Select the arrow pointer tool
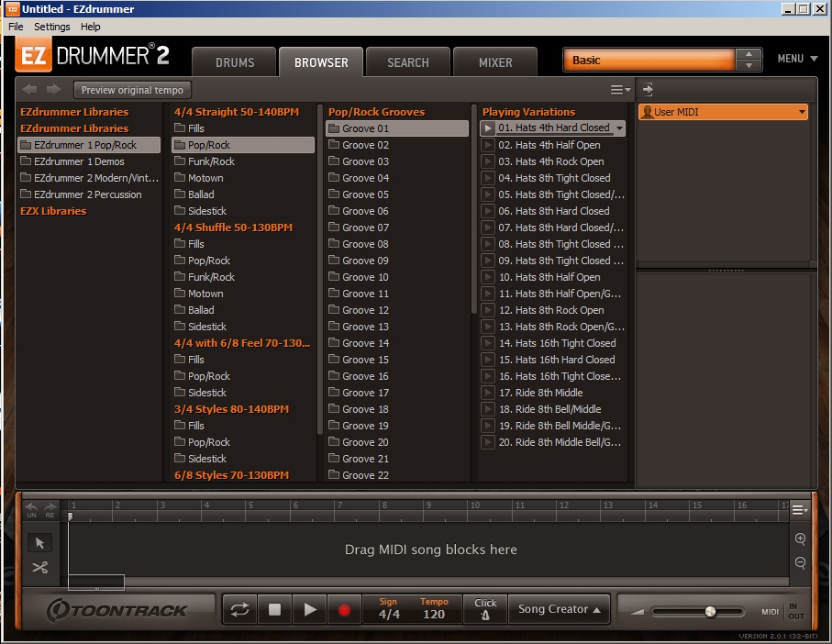Image resolution: width=832 pixels, height=644 pixels. tap(39, 543)
